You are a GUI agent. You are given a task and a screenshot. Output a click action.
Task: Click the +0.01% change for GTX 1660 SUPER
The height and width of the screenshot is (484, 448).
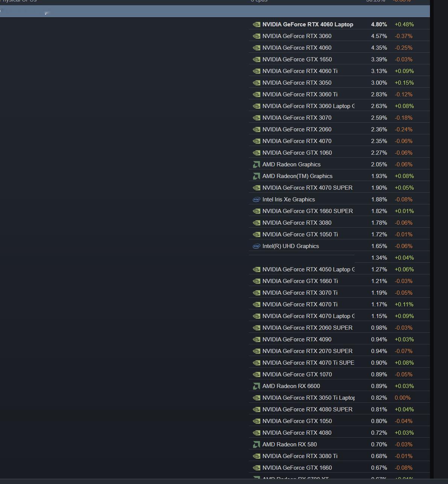[x=404, y=211]
